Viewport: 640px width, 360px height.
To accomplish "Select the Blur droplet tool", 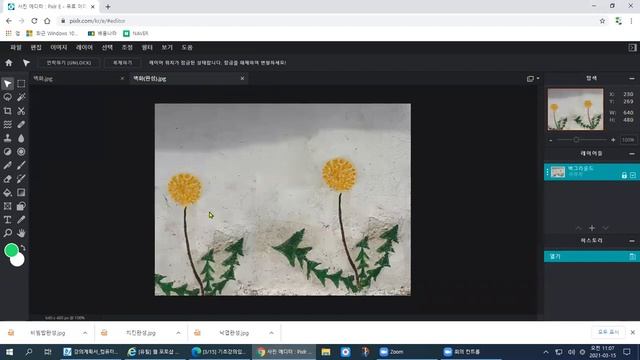I will pos(21,138).
